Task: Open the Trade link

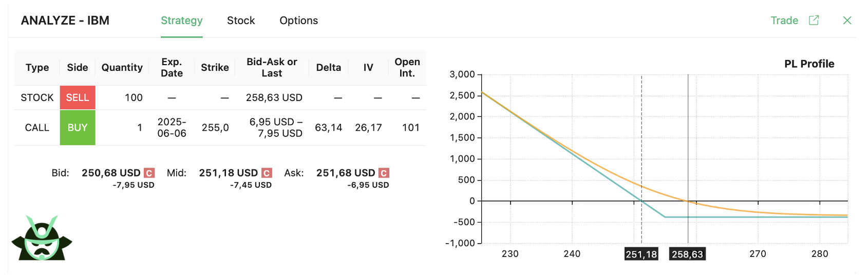Action: coord(784,21)
